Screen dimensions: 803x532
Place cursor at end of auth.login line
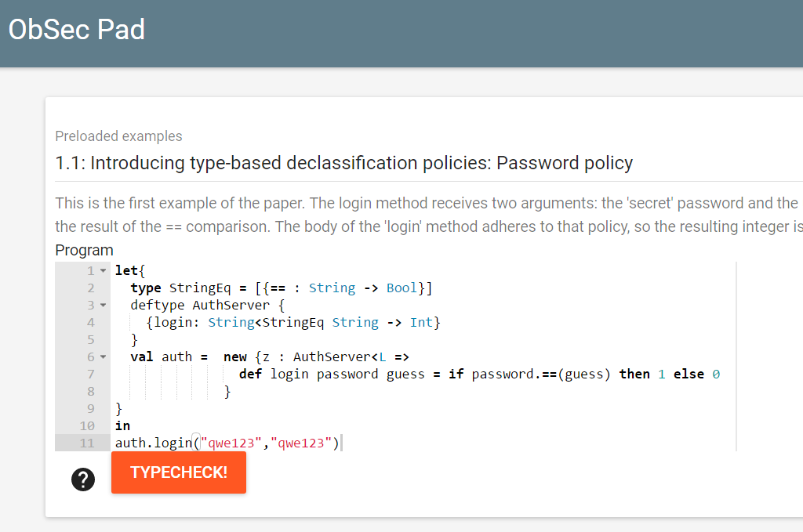[340, 443]
